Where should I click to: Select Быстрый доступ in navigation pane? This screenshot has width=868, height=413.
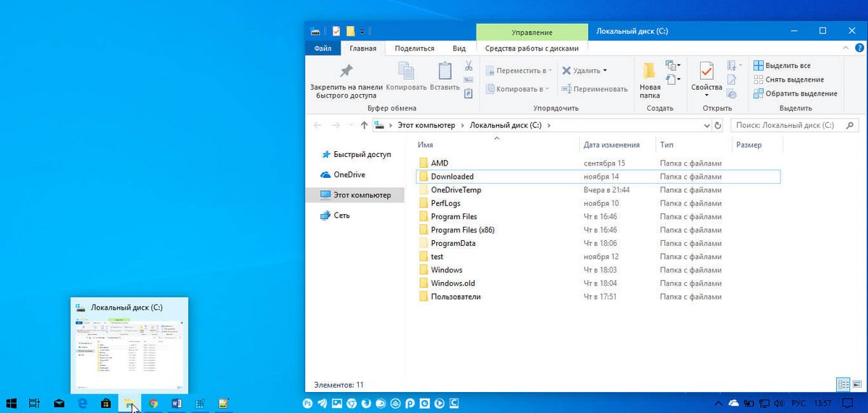355,155
